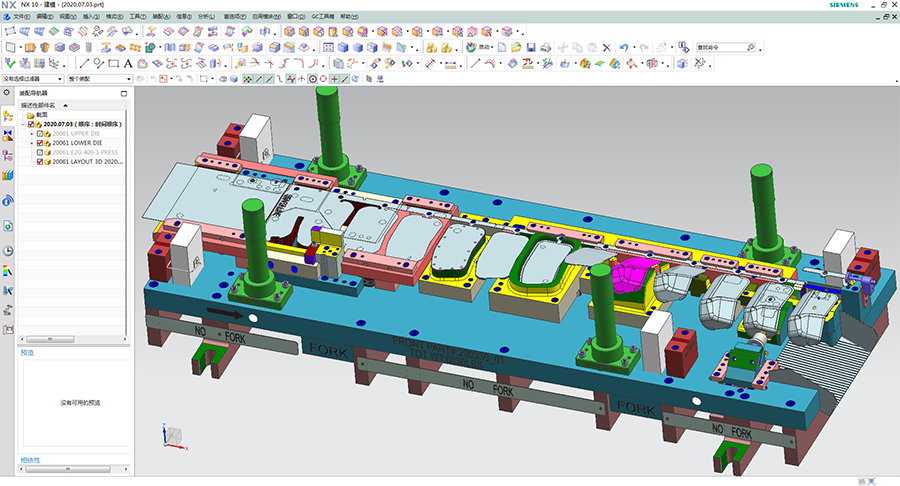900x486 pixels.
Task: Open the GC工具箱 menu
Action: point(323,17)
